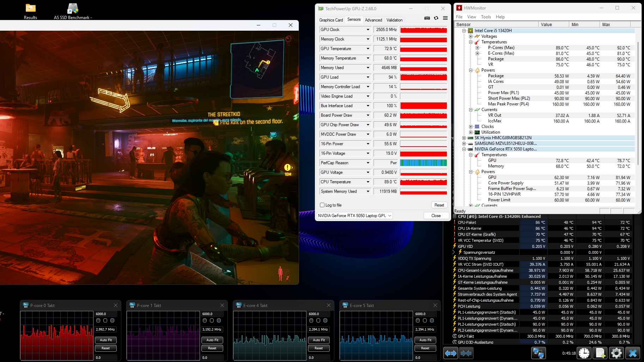
Task: Open the GPU-Z hamburger menu
Action: point(445,18)
